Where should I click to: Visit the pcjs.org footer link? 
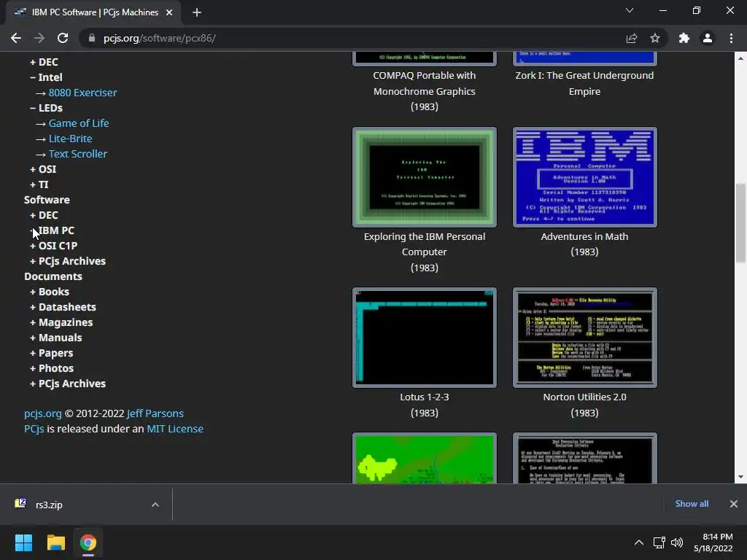(x=43, y=413)
